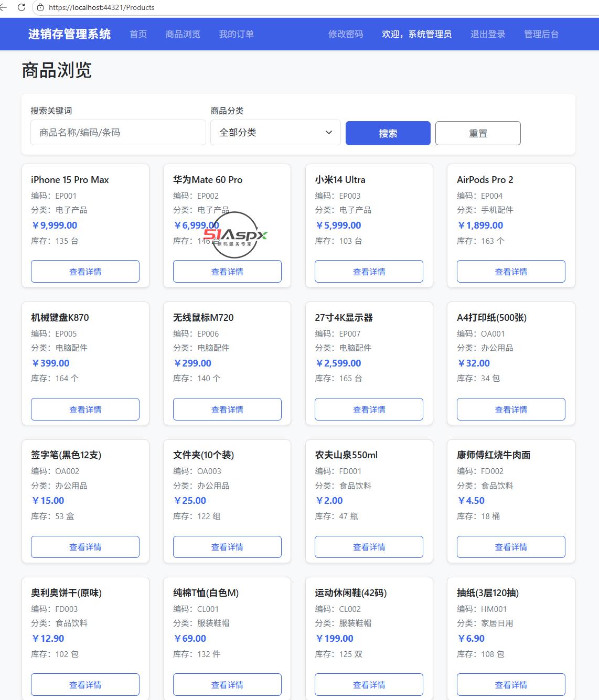This screenshot has height=700, width=599.
Task: Open details of 小米14 Ultra
Action: 369,272
